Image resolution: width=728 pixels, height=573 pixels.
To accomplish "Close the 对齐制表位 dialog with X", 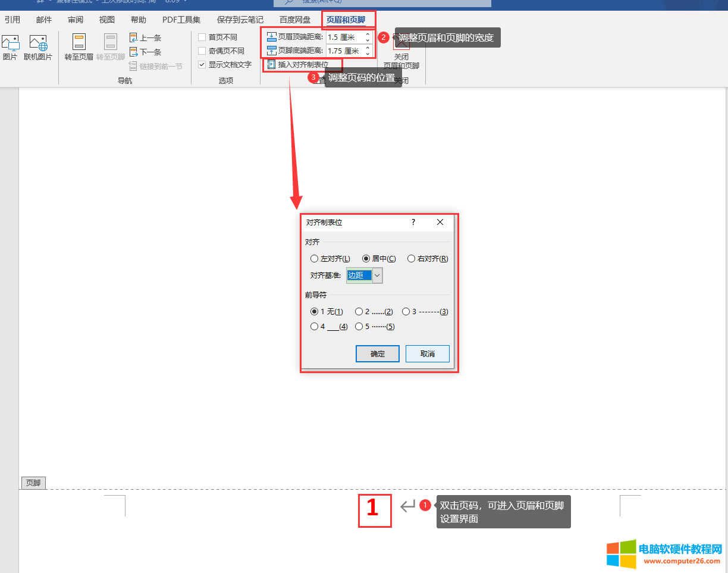I will (x=440, y=222).
